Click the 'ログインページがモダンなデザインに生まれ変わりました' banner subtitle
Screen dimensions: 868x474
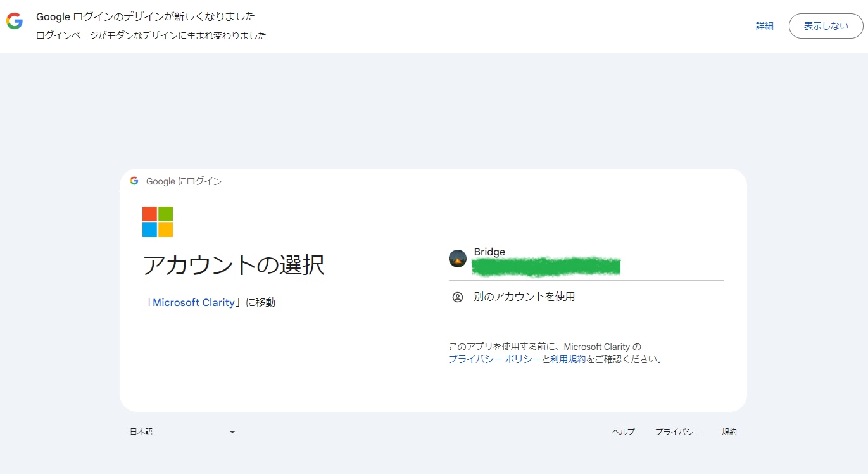pos(151,35)
